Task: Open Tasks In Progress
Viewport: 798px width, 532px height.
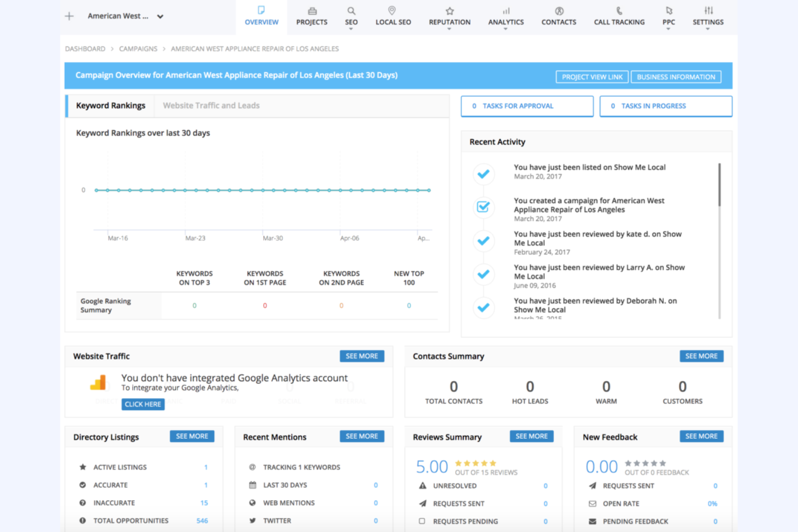Action: 666,106
